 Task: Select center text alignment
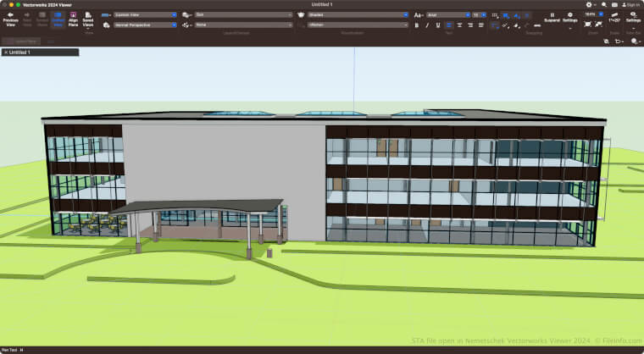click(x=460, y=25)
